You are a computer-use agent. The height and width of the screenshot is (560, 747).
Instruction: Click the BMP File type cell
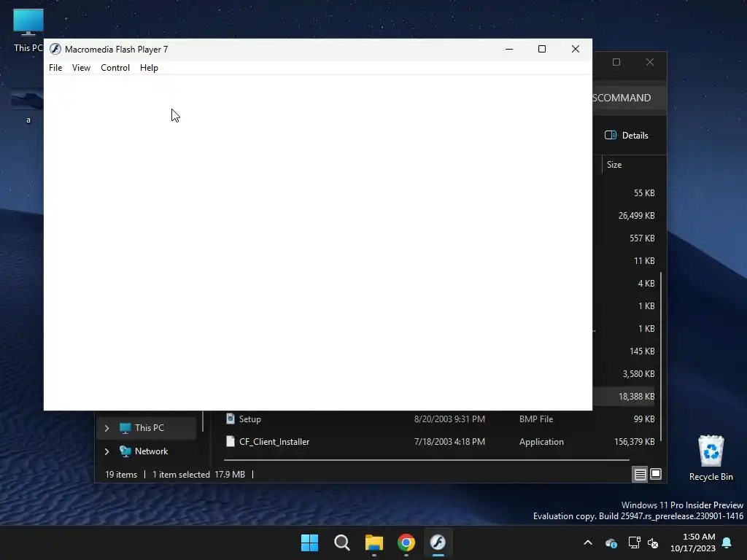[x=536, y=419]
